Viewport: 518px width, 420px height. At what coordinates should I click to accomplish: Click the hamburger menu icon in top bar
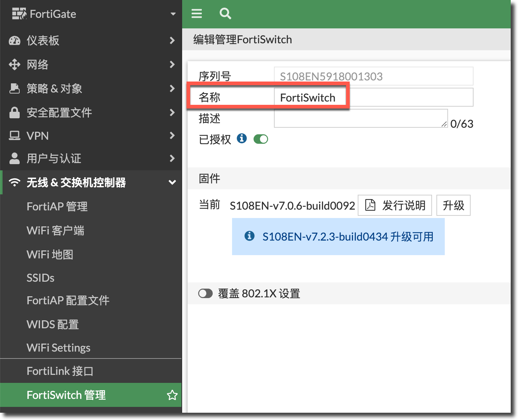click(x=197, y=14)
